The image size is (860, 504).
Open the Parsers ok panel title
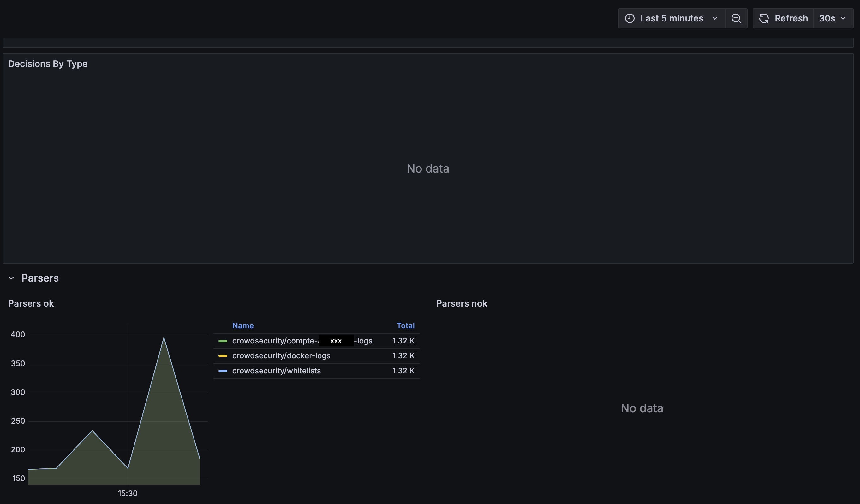point(31,303)
